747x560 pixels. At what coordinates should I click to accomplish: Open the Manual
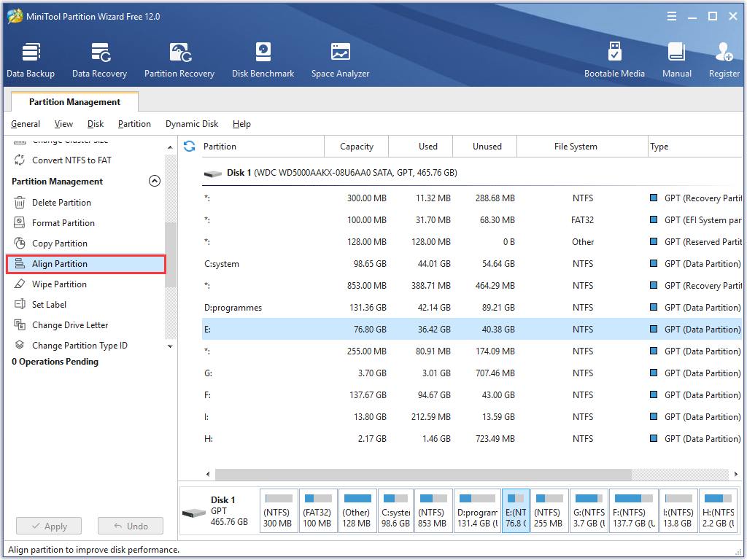(676, 60)
